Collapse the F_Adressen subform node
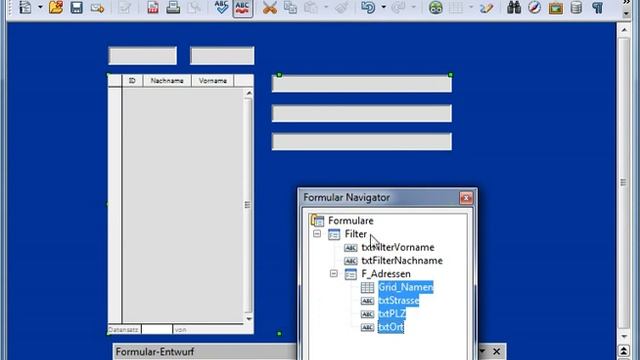The width and height of the screenshot is (640, 360). point(334,273)
